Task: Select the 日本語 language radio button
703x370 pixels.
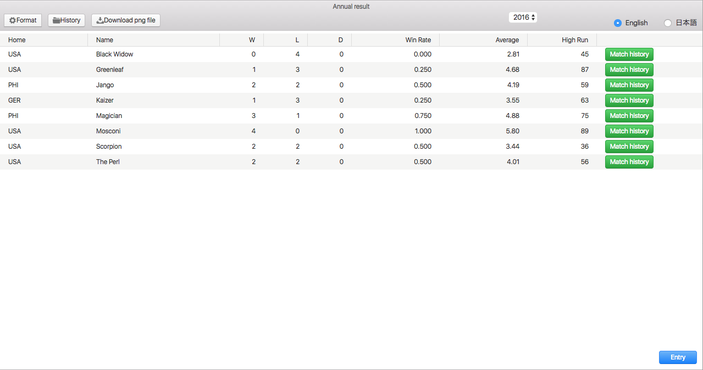Action: tap(668, 23)
